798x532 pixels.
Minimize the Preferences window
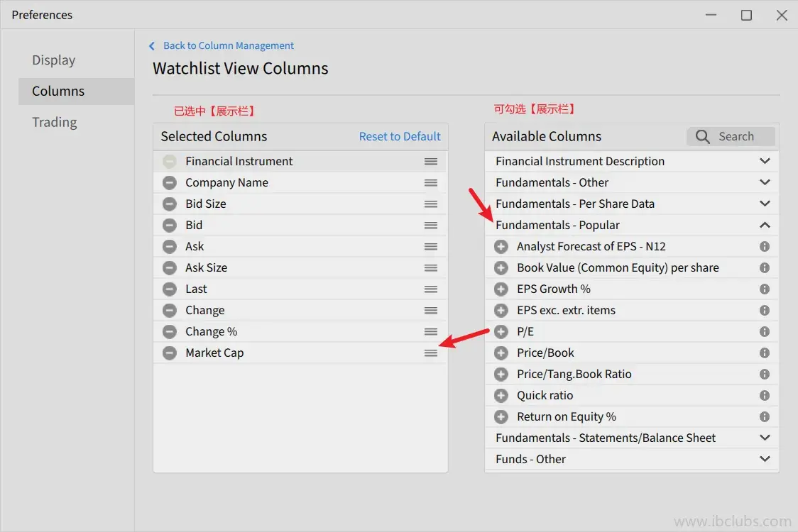pyautogui.click(x=711, y=15)
